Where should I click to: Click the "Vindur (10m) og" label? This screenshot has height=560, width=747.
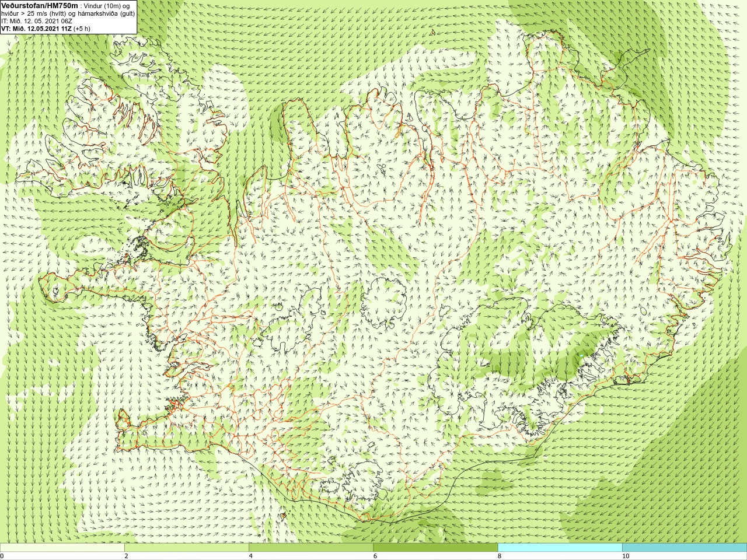pyautogui.click(x=107, y=5)
